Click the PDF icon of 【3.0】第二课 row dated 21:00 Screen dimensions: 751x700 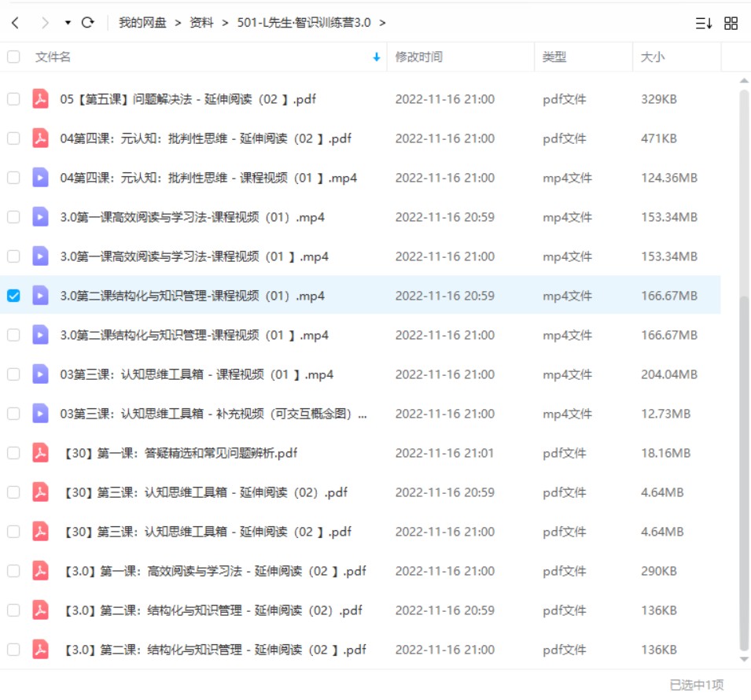point(40,649)
